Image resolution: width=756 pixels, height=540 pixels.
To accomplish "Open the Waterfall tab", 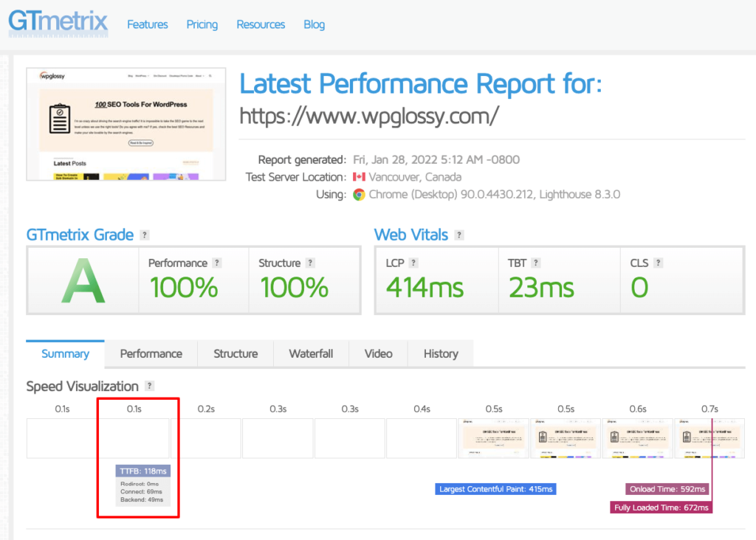I will click(311, 354).
